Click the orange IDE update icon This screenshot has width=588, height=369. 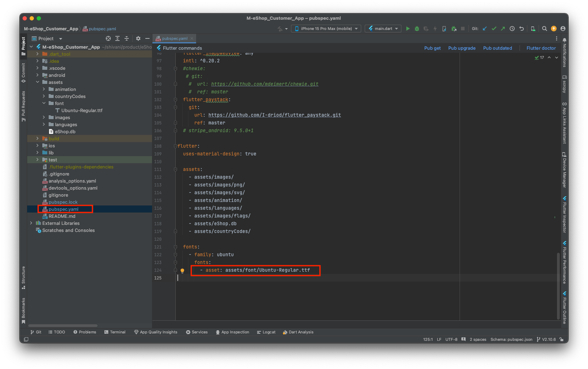tap(554, 29)
